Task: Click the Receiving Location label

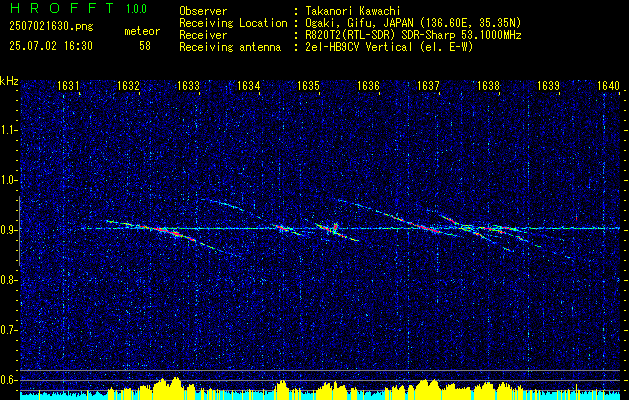Action: pyautogui.click(x=233, y=23)
